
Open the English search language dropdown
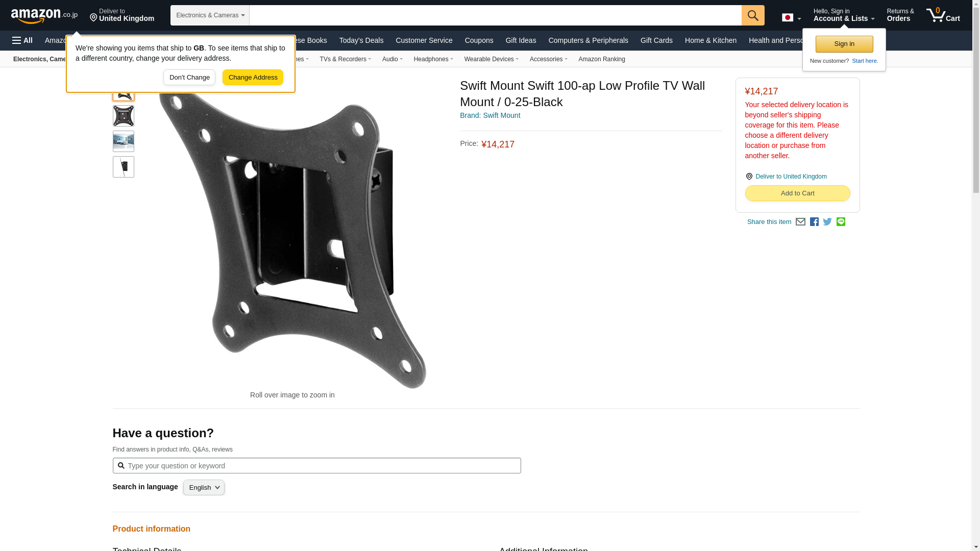[204, 487]
